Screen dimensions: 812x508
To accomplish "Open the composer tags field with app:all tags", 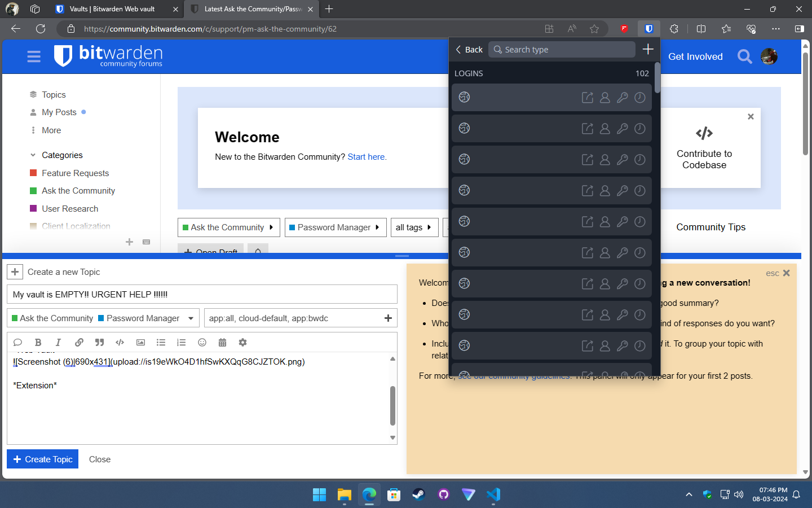I will pos(301,318).
